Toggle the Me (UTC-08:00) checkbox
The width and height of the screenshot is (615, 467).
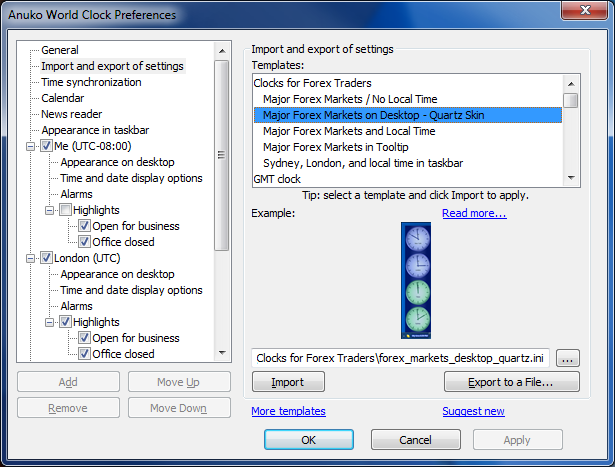pos(47,146)
